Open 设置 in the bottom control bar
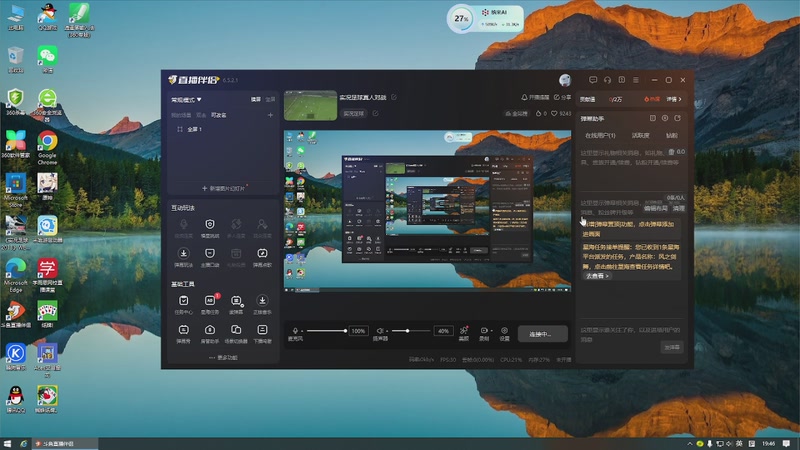The width and height of the screenshot is (800, 450). [x=504, y=333]
